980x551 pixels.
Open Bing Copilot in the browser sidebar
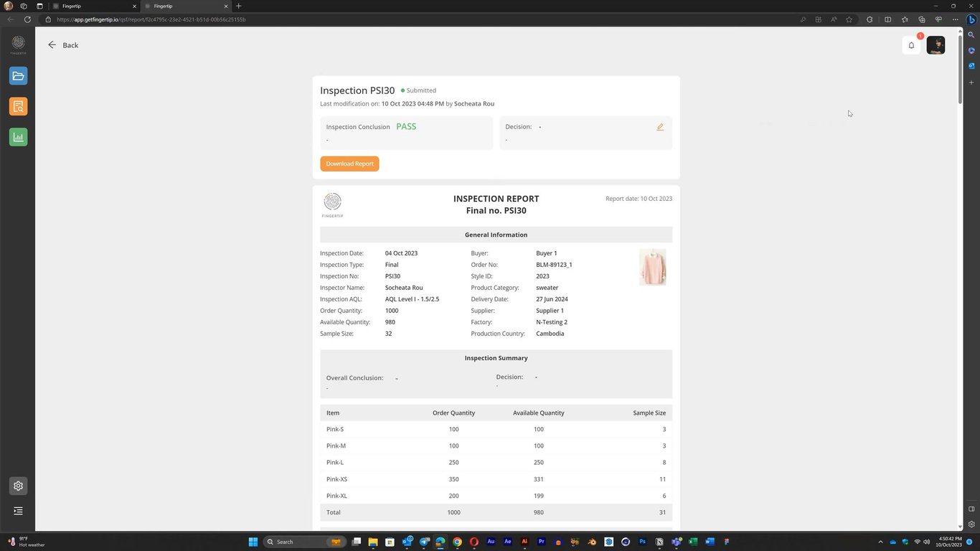(x=971, y=19)
